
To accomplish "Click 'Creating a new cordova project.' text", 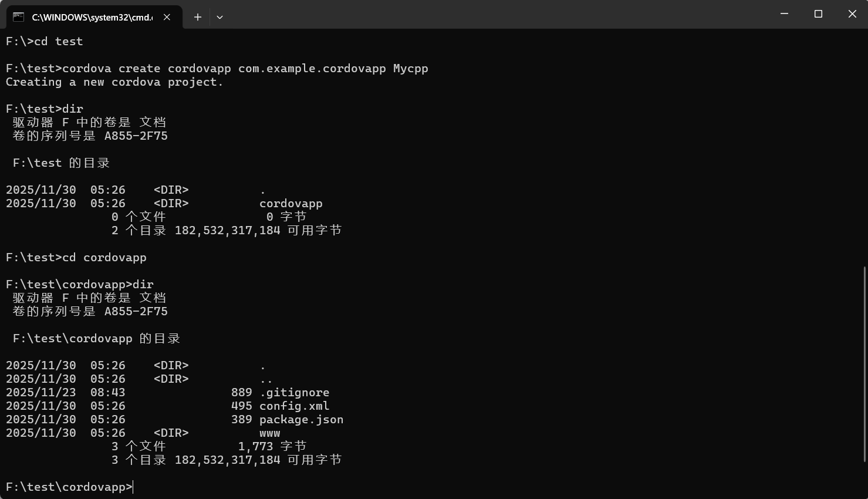I will (x=114, y=82).
